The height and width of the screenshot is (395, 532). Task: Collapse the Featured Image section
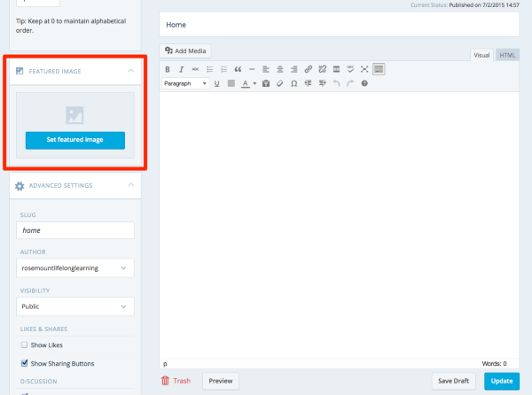pyautogui.click(x=131, y=71)
